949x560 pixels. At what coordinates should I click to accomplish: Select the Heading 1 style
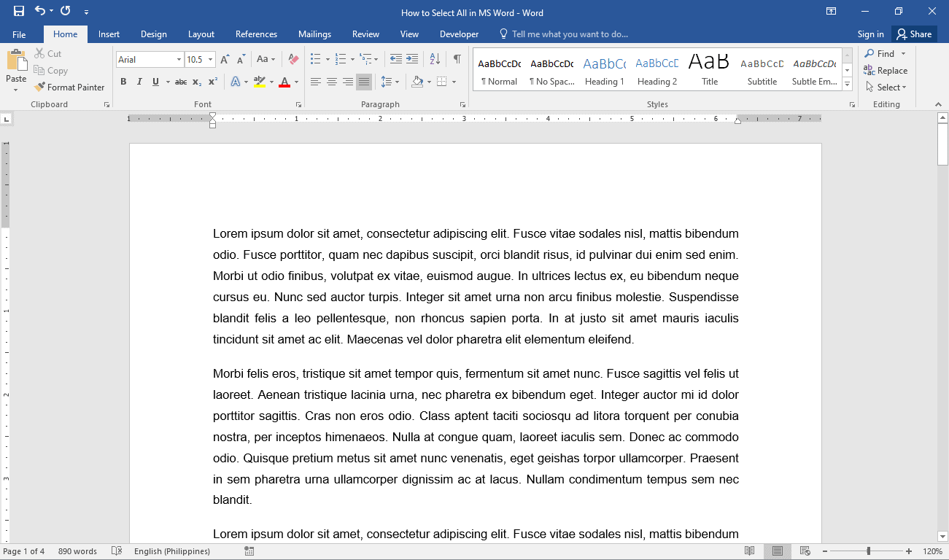pyautogui.click(x=604, y=69)
